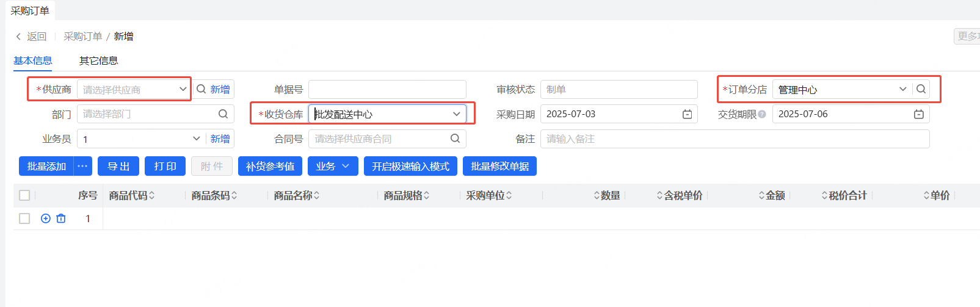Open more options next to batch add
The image size is (980, 307).
tap(82, 166)
